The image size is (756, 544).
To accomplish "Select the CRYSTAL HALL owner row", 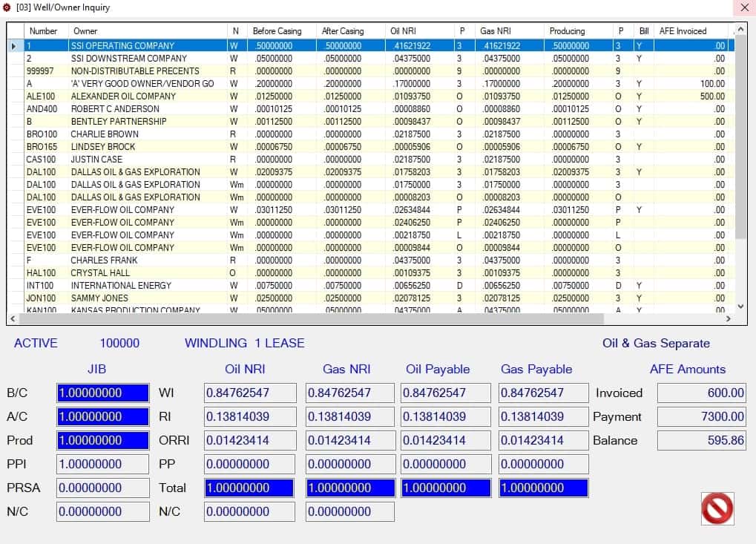I will pos(370,273).
